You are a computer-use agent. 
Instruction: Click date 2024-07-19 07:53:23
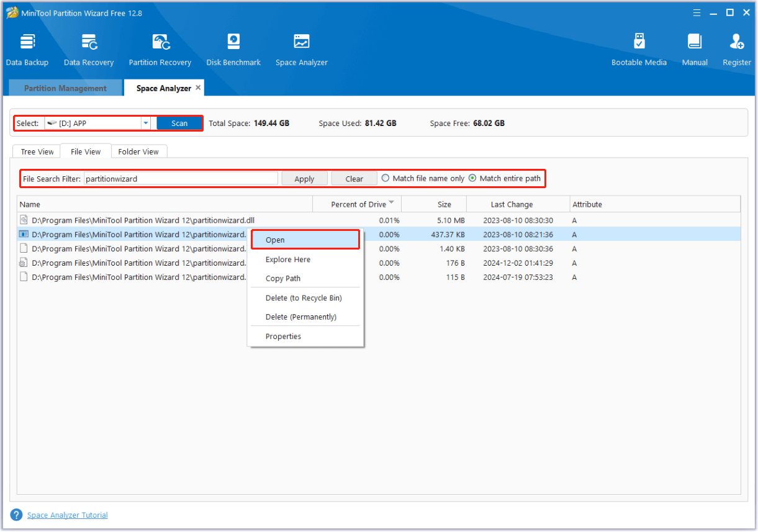point(518,277)
